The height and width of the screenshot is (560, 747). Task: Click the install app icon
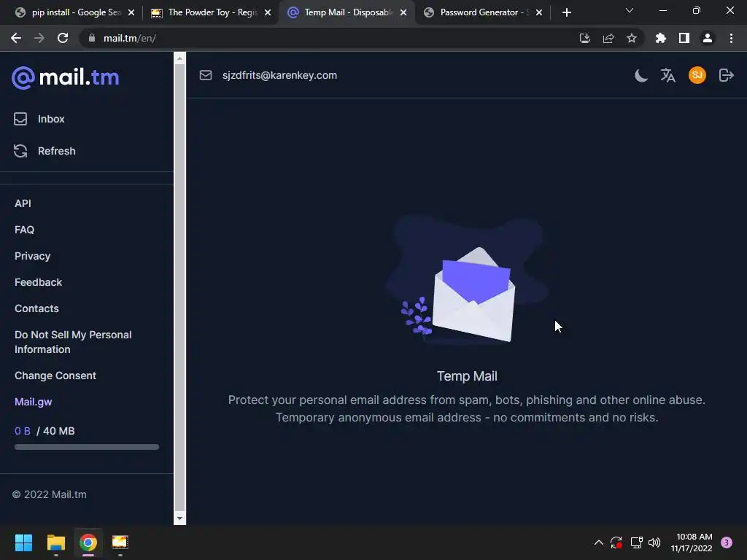point(585,38)
